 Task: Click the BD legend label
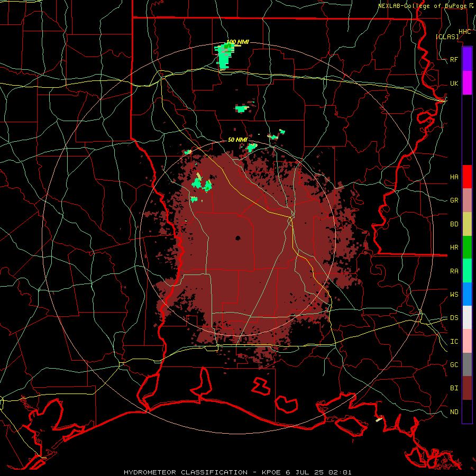pyautogui.click(x=454, y=224)
